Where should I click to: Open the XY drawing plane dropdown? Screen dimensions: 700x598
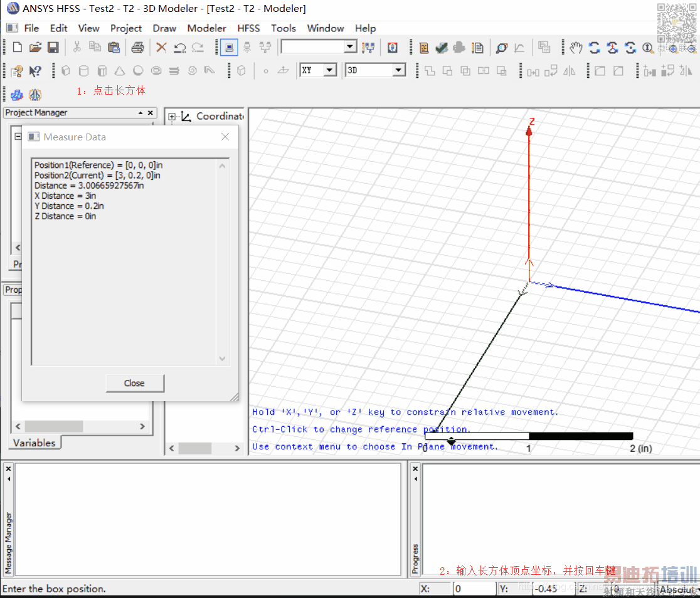(330, 71)
